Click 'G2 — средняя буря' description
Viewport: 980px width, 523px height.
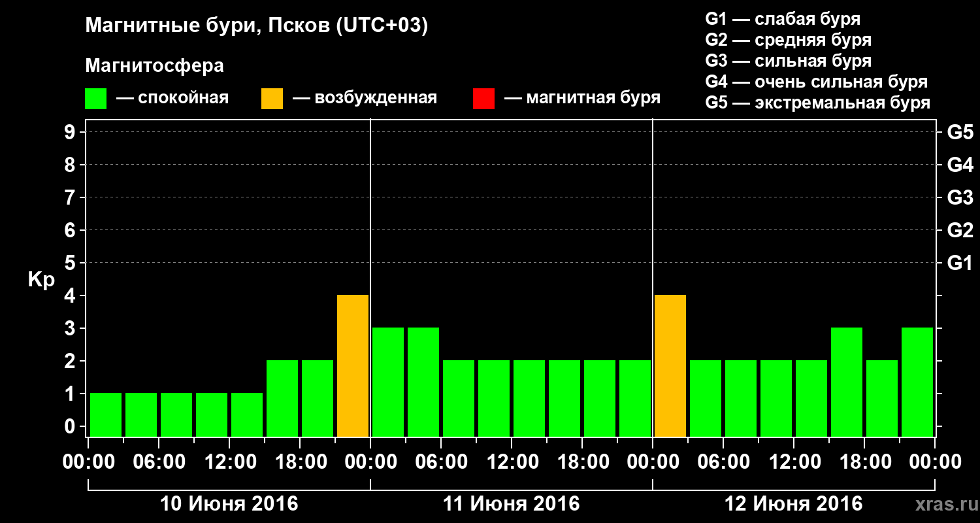[788, 40]
